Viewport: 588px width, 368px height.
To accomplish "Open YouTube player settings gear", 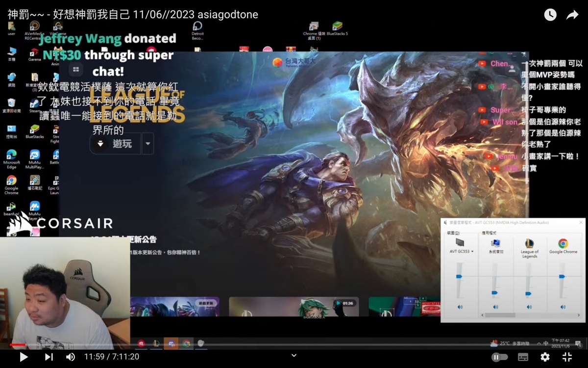I will (x=545, y=357).
